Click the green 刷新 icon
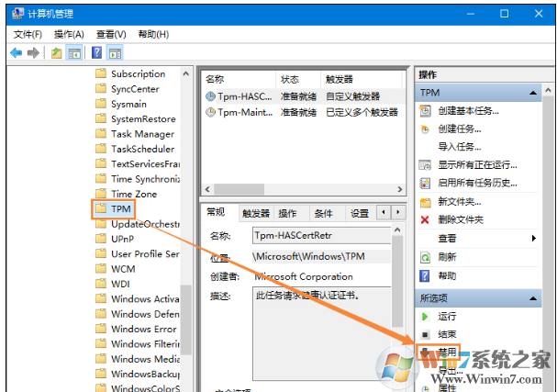The image size is (557, 392). pos(425,257)
